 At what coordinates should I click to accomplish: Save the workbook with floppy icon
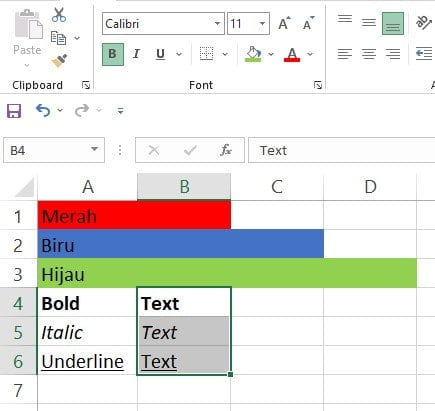[14, 111]
